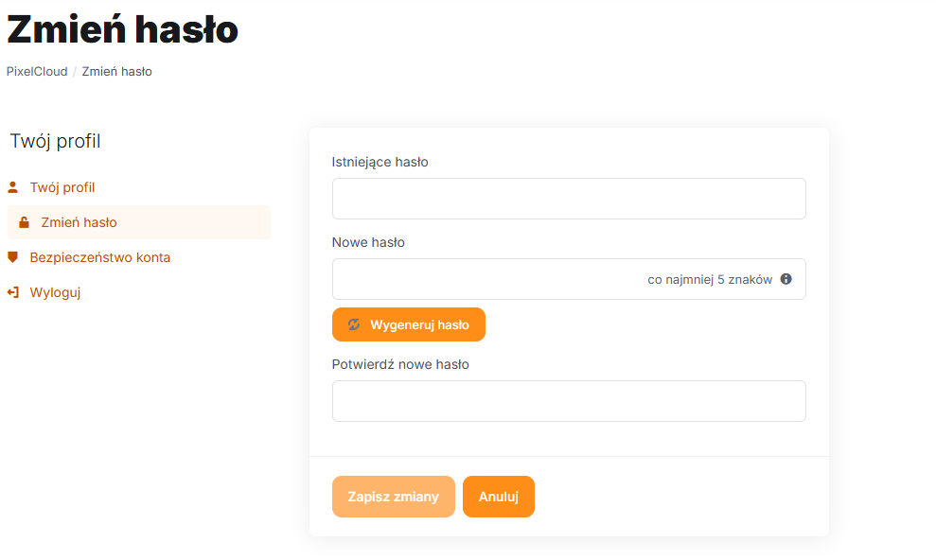Focus the Potwierdź nowe hasło input field
Viewport: 936px width, 560px height.
point(569,401)
